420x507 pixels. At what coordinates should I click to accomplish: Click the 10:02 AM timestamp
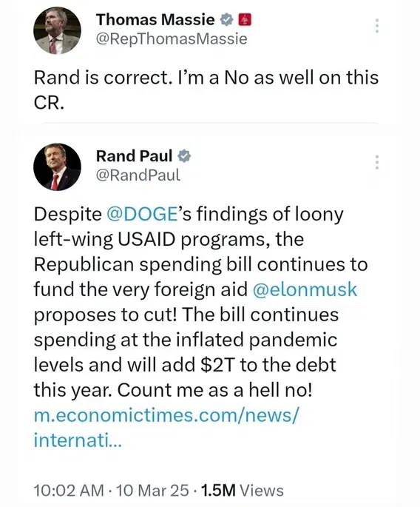click(69, 490)
